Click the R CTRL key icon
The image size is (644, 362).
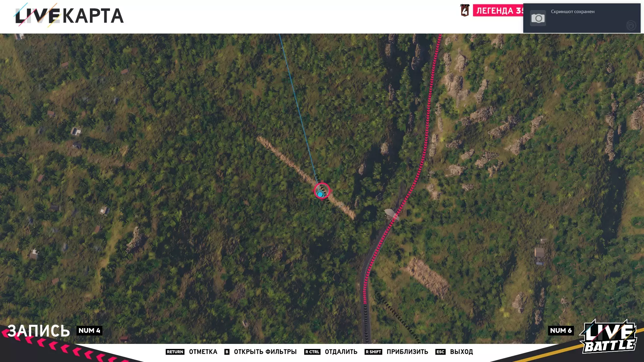click(312, 352)
